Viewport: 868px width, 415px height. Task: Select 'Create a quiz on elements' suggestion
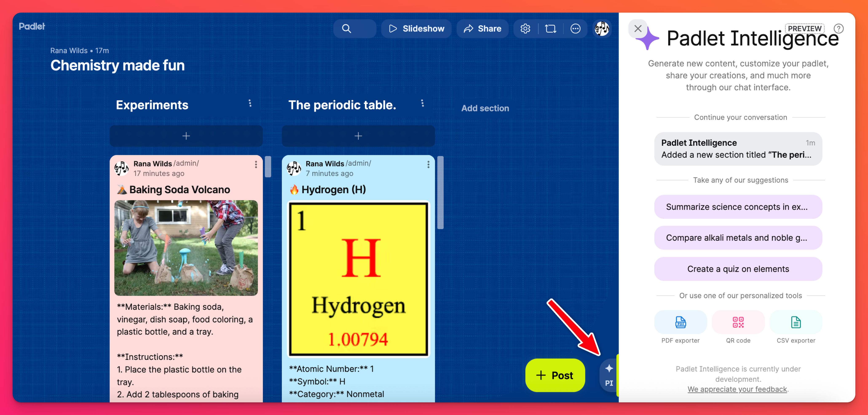pyautogui.click(x=738, y=269)
